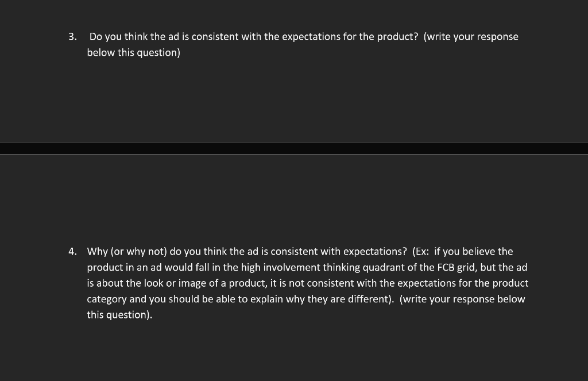Click the list number "3."
Viewport: 588px width, 381px height.
(x=72, y=37)
